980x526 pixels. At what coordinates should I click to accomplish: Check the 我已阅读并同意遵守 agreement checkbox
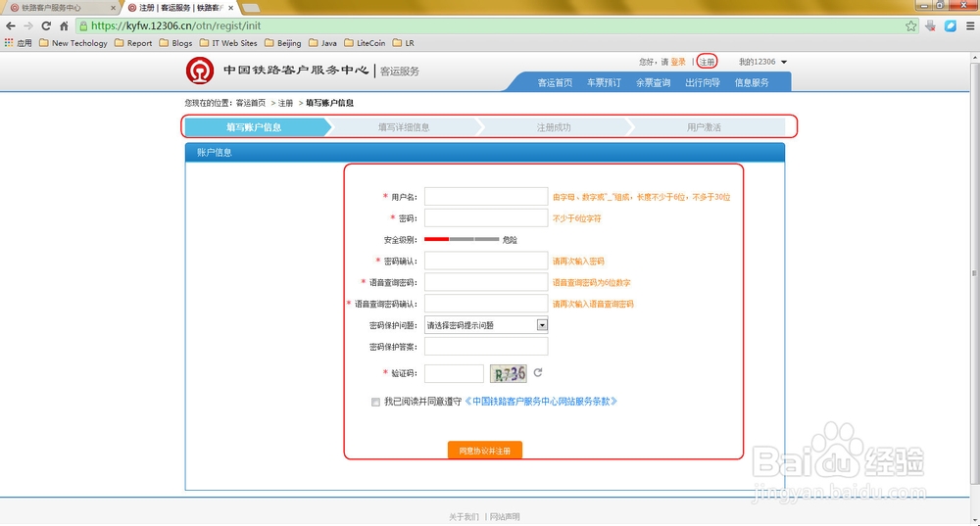(375, 402)
